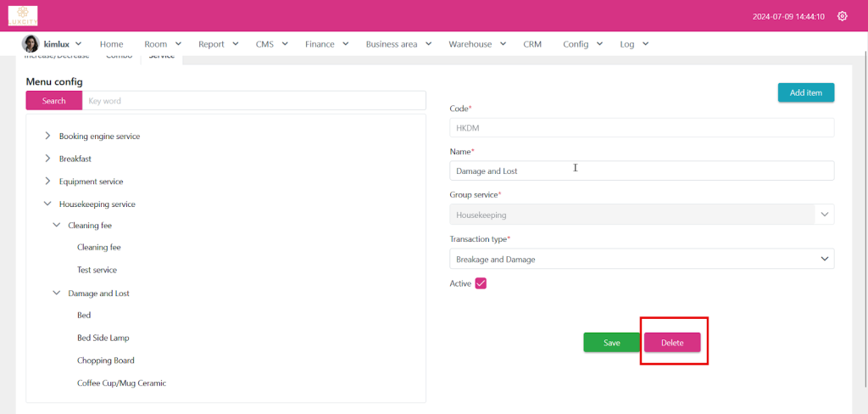Collapse the Housekeeping service node
This screenshot has height=414, width=868.
(x=47, y=204)
